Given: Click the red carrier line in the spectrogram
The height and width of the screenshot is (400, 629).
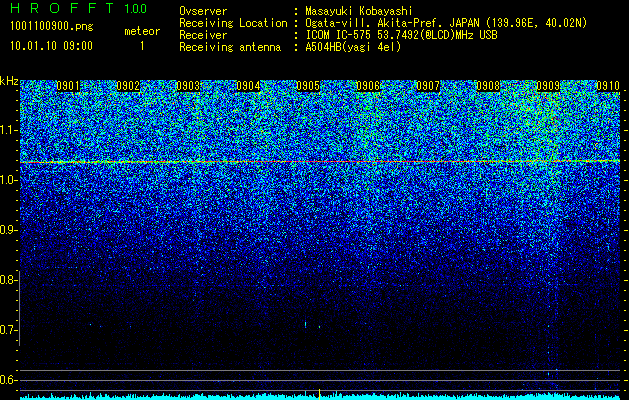Looking at the screenshot, I should 320,162.
